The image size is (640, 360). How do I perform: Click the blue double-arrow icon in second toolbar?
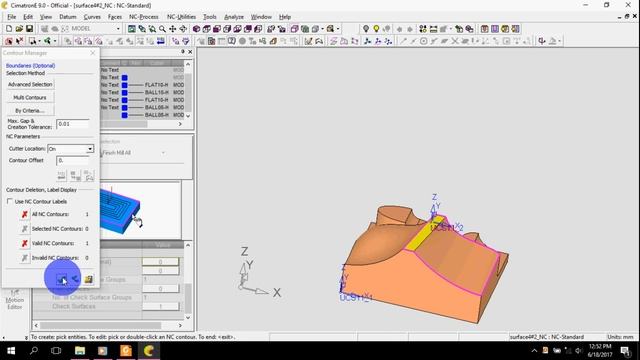(161, 41)
